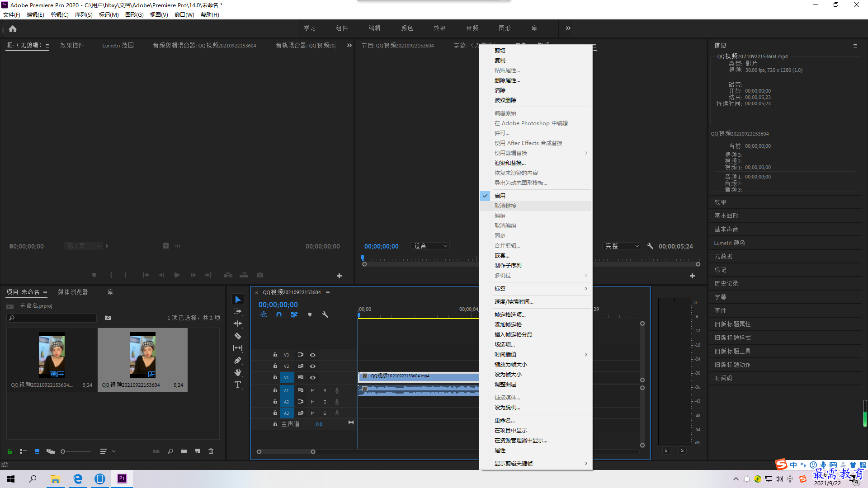
Task: Adjust project thumbnail size slider
Action: [x=76, y=451]
